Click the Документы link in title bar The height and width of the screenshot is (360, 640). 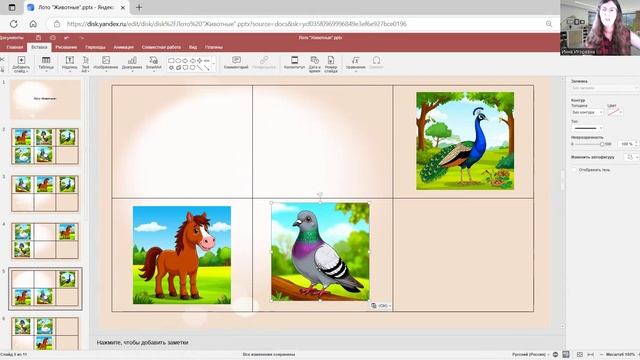point(11,38)
